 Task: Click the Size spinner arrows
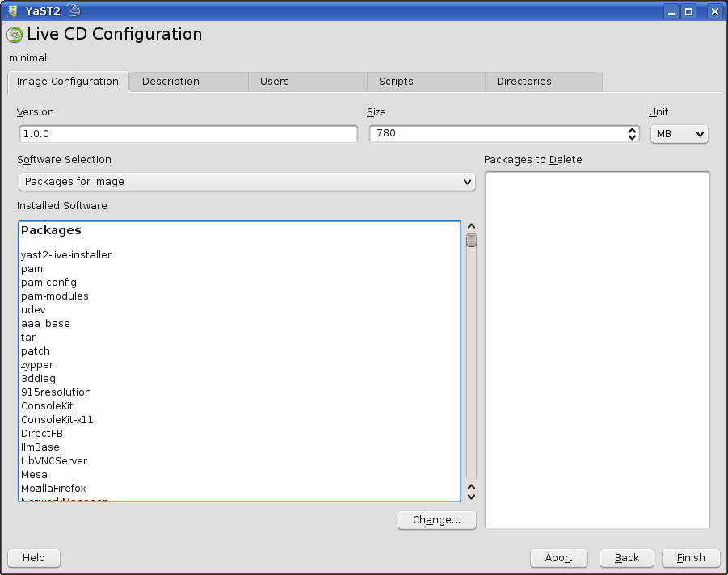(633, 134)
